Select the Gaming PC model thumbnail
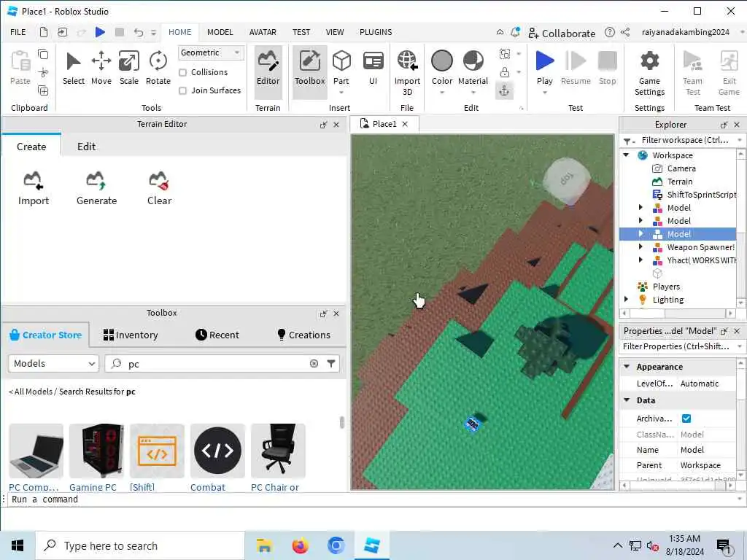The width and height of the screenshot is (747, 560). (x=96, y=451)
